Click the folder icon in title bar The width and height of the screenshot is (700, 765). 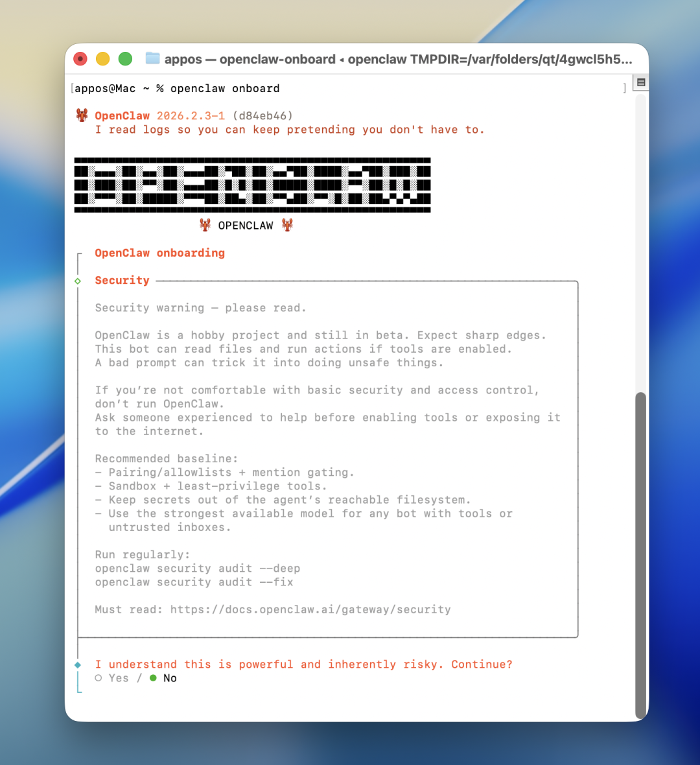point(152,59)
